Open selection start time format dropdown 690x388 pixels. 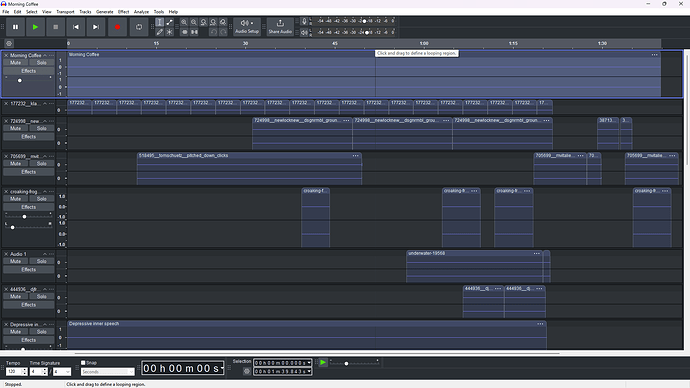(x=309, y=363)
